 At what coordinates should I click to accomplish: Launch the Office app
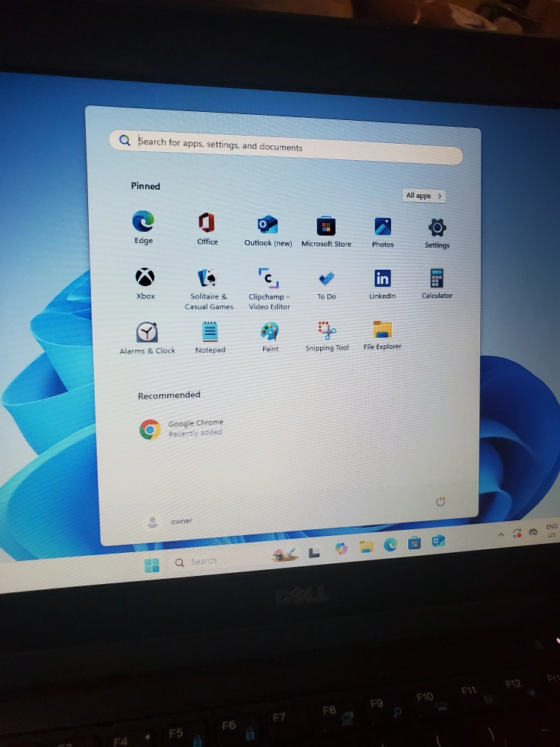[x=207, y=222]
